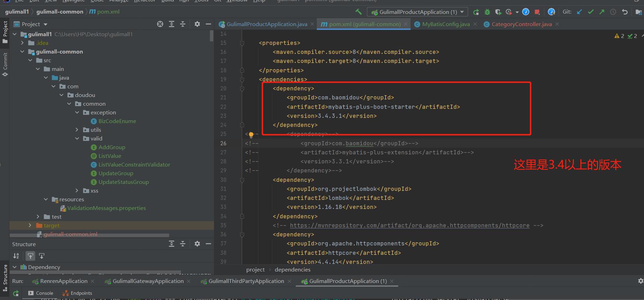Open the Commit tool window side tab

pos(5,64)
